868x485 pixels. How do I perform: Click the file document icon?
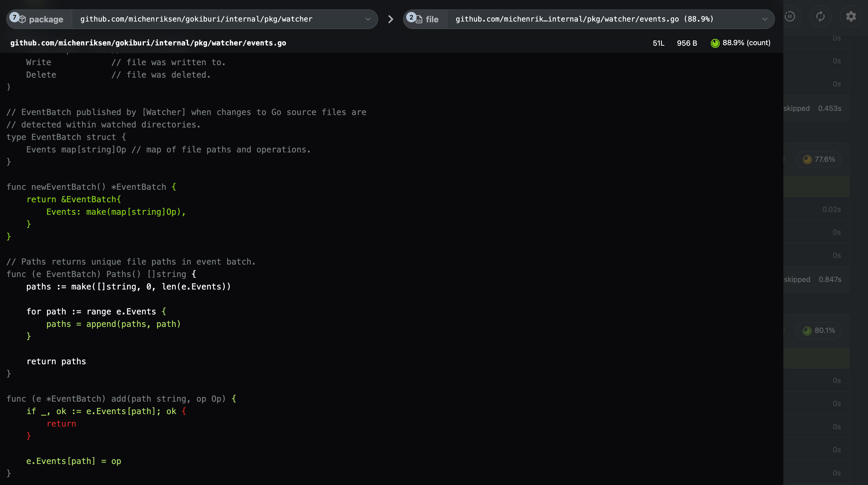coord(419,19)
